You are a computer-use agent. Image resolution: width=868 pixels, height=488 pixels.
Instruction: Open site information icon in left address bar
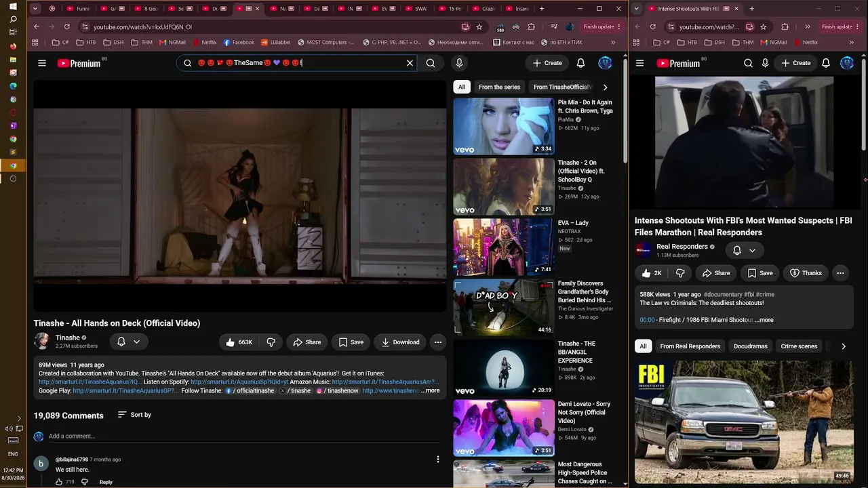click(85, 27)
